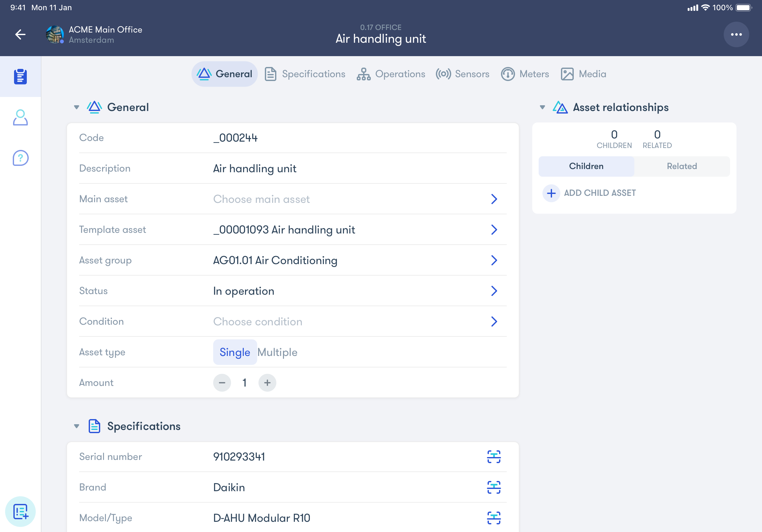
Task: Switch to the Related relationships segment
Action: pos(681,166)
